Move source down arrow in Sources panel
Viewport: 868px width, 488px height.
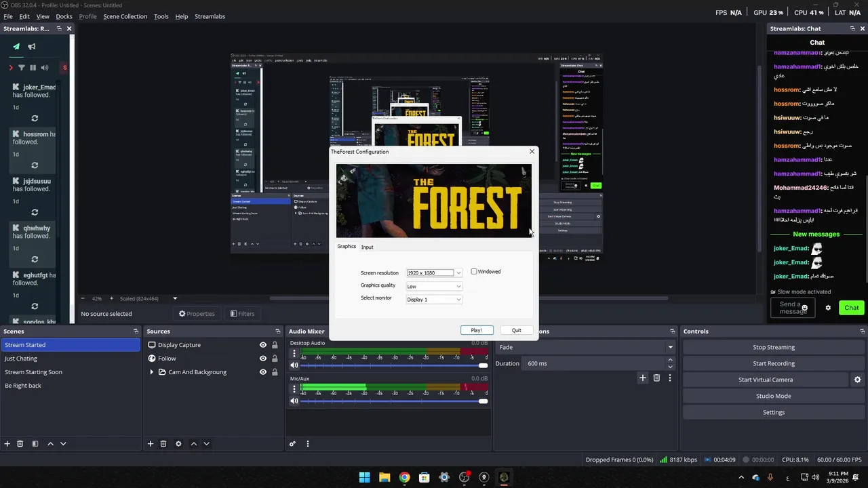(x=206, y=444)
